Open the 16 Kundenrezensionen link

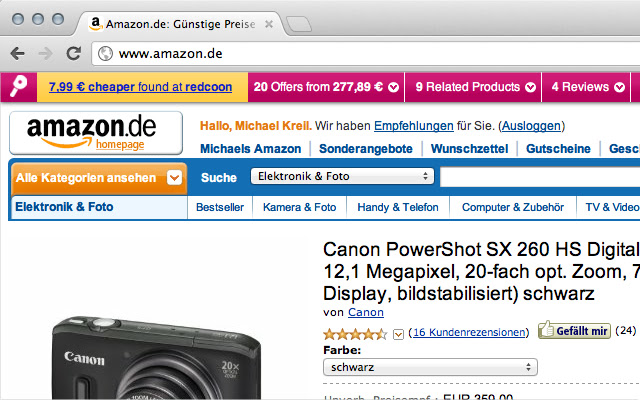469,332
